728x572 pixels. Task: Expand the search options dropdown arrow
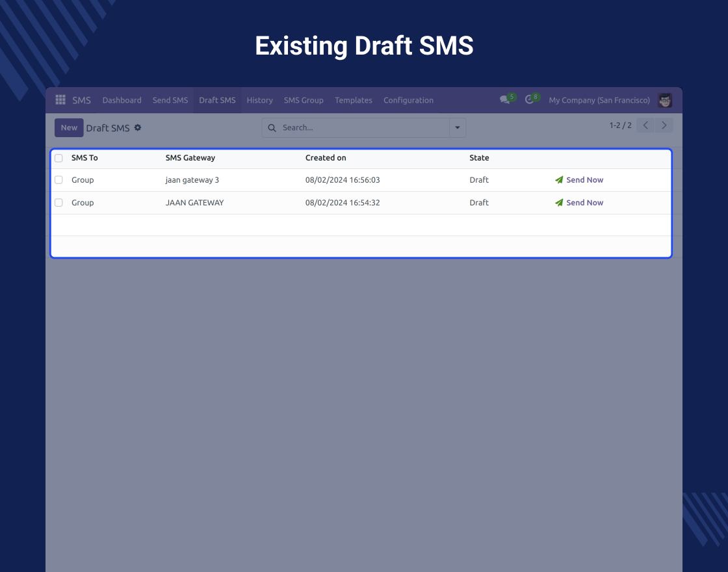pos(458,128)
